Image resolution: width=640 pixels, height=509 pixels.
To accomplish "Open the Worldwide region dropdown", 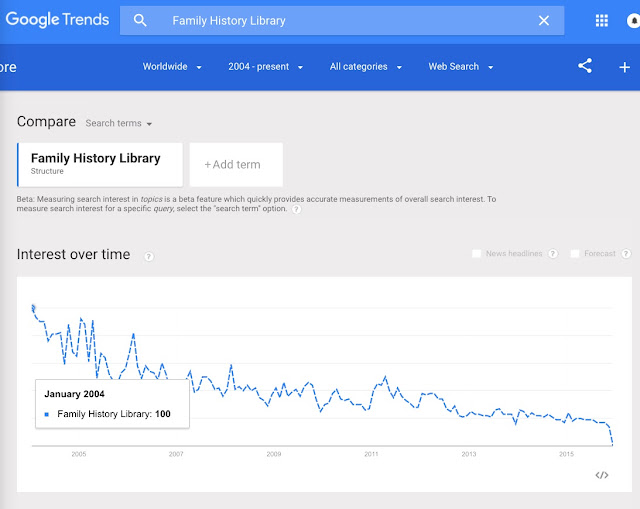I will [x=172, y=67].
